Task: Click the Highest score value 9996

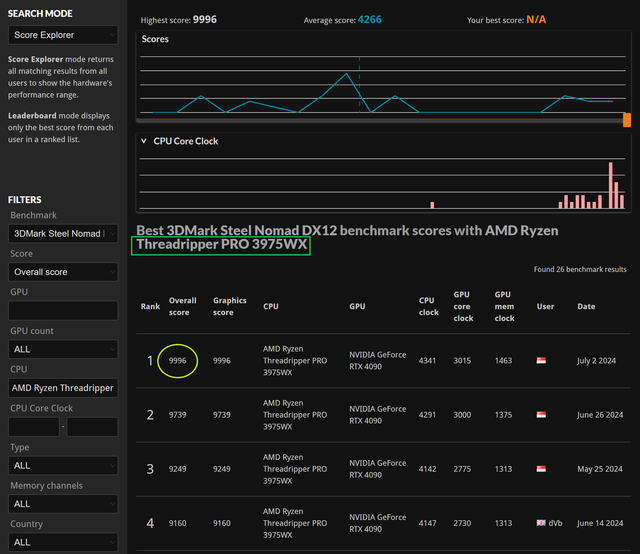Action: [x=204, y=20]
